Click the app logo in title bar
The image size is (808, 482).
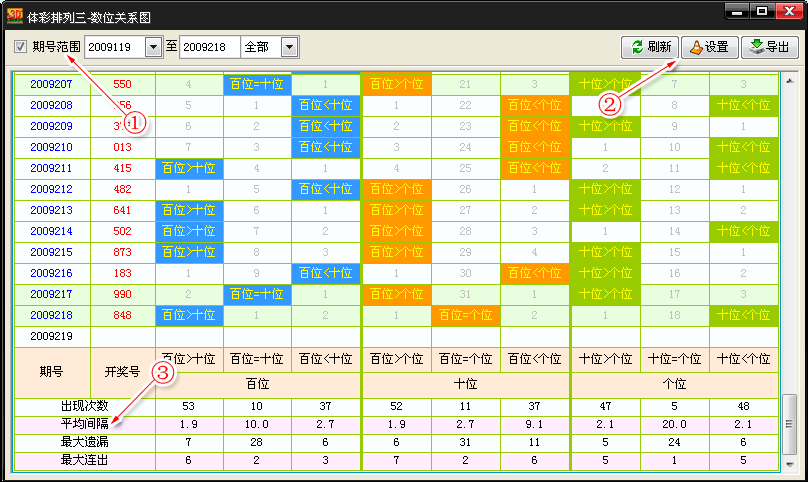tap(14, 13)
